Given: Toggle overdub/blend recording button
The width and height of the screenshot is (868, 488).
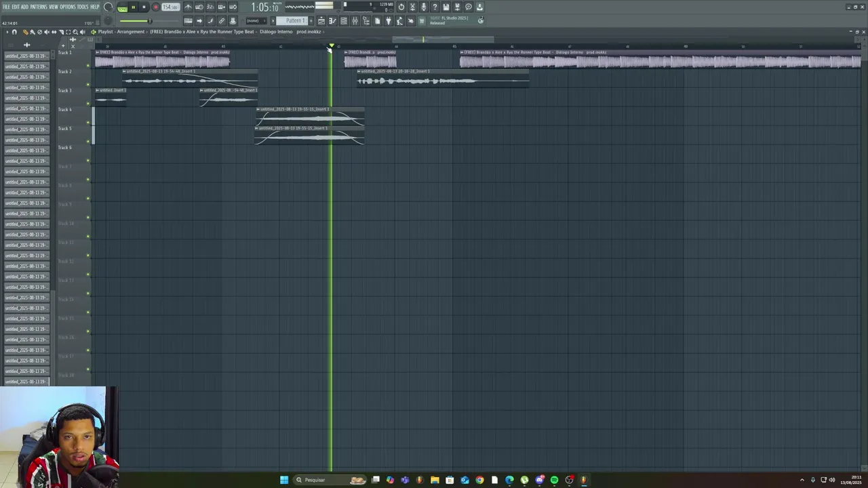Looking at the screenshot, I should [x=222, y=7].
